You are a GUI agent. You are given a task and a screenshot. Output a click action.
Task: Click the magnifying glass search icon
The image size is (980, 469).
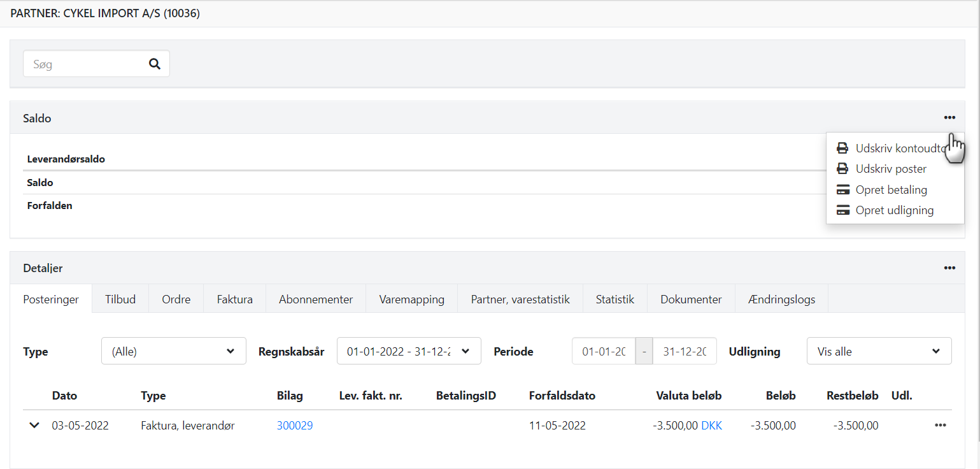tap(155, 63)
